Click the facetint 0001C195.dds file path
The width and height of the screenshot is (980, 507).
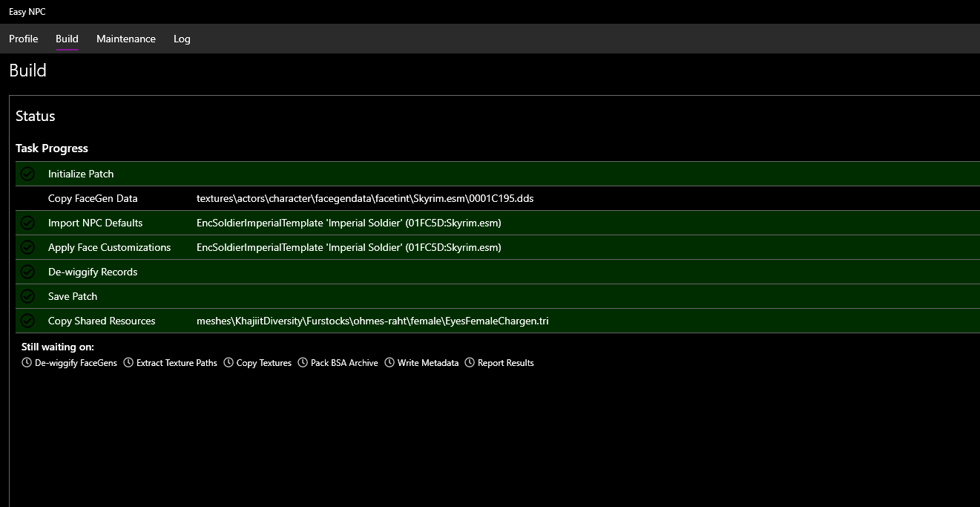click(365, 198)
